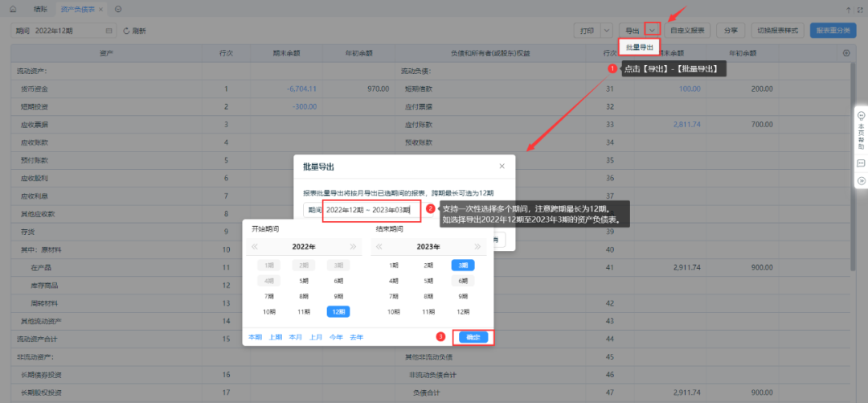Click the 上月 quick shortcut link
This screenshot has height=403, width=868.
pyautogui.click(x=316, y=337)
